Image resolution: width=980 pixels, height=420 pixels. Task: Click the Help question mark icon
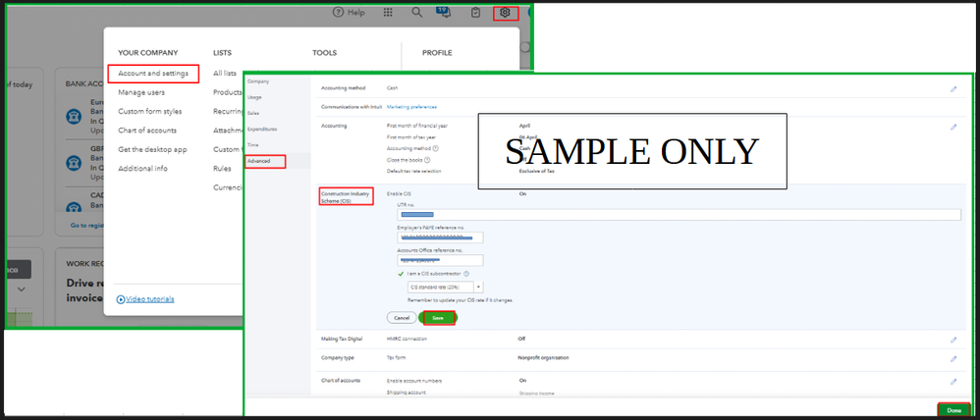pyautogui.click(x=338, y=13)
